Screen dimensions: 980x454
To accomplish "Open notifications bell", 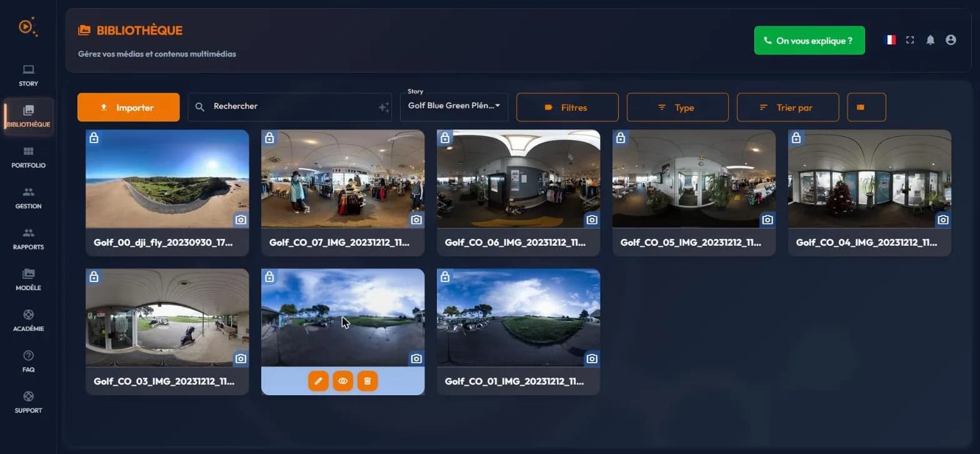I will pyautogui.click(x=931, y=40).
